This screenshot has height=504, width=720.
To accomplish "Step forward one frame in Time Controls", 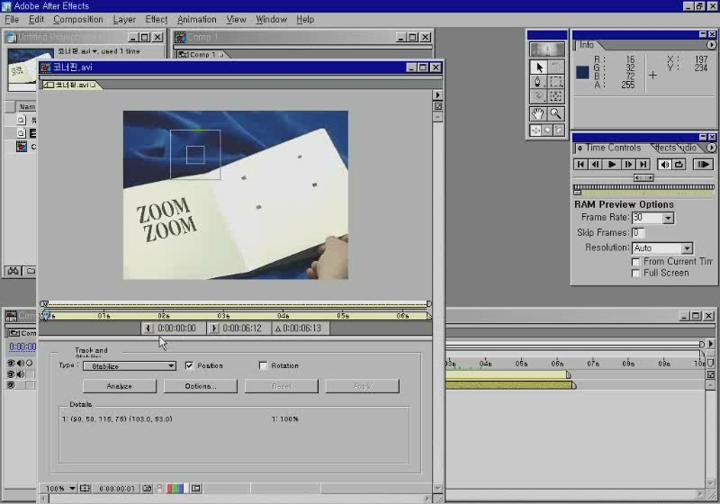I will click(x=628, y=164).
